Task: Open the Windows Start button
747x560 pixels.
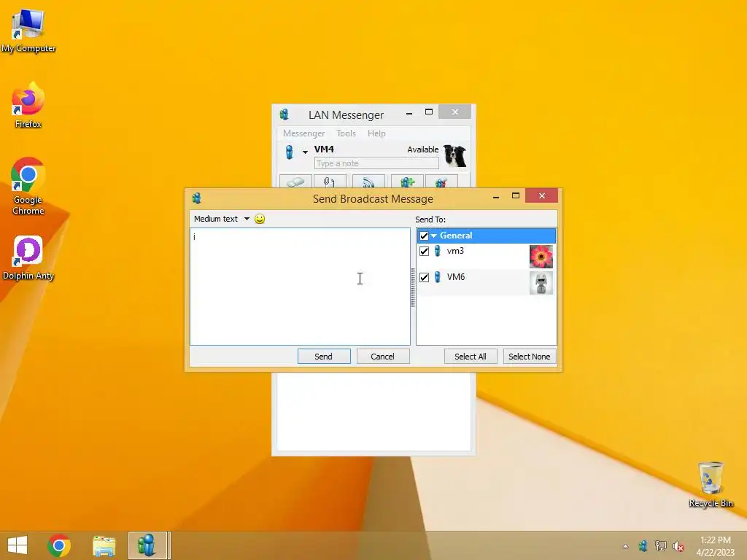Action: coord(18,545)
